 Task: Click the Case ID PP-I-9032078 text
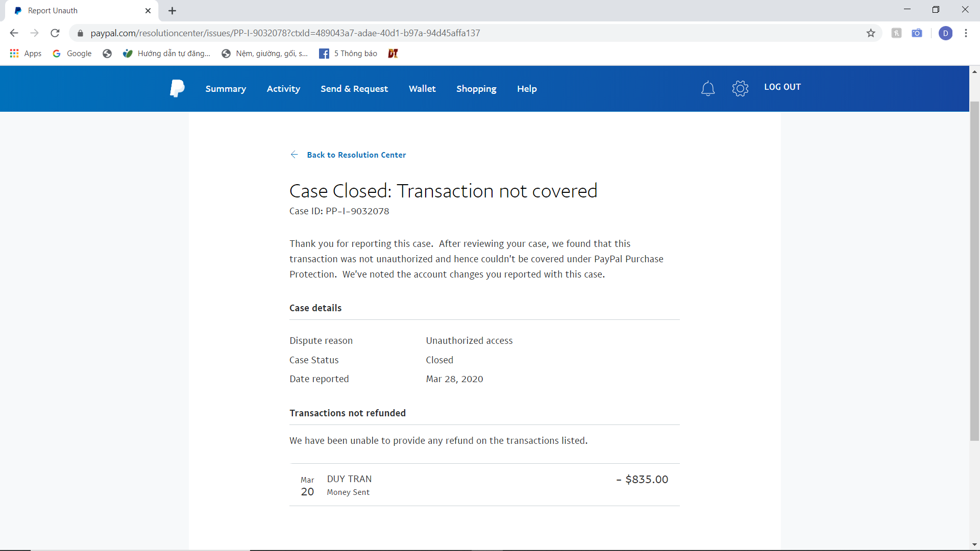point(339,211)
